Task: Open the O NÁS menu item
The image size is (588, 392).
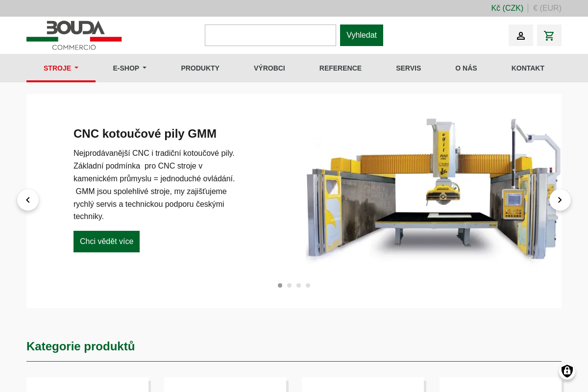Action: [x=466, y=68]
